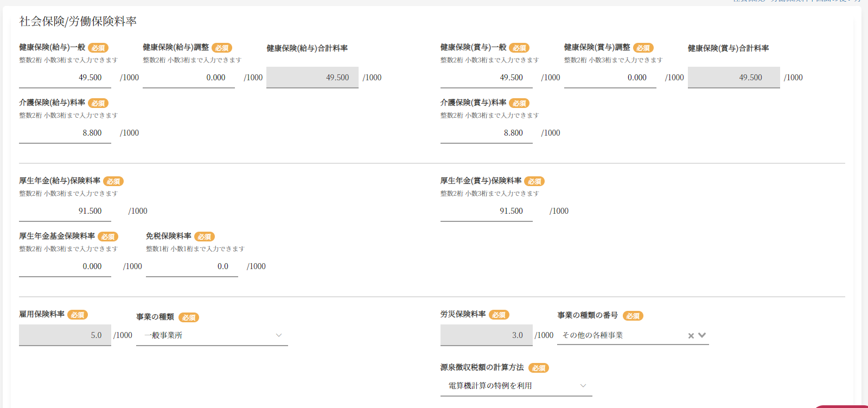This screenshot has width=868, height=408.
Task: Edit the 介護保険(給与)料率 field
Action: click(x=65, y=133)
